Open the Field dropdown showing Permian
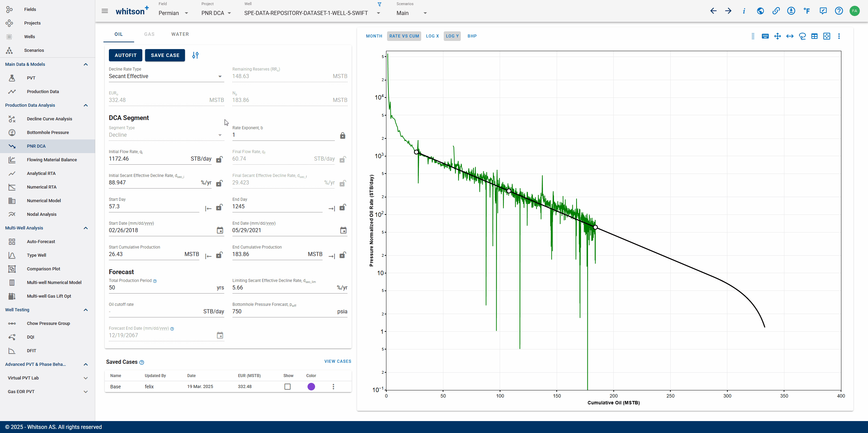 (x=173, y=13)
